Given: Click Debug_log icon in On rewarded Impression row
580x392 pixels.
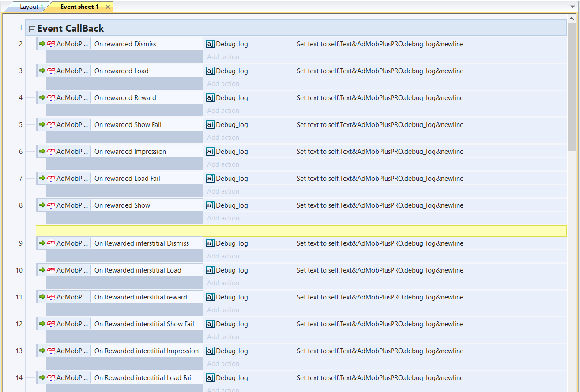Looking at the screenshot, I should [211, 152].
